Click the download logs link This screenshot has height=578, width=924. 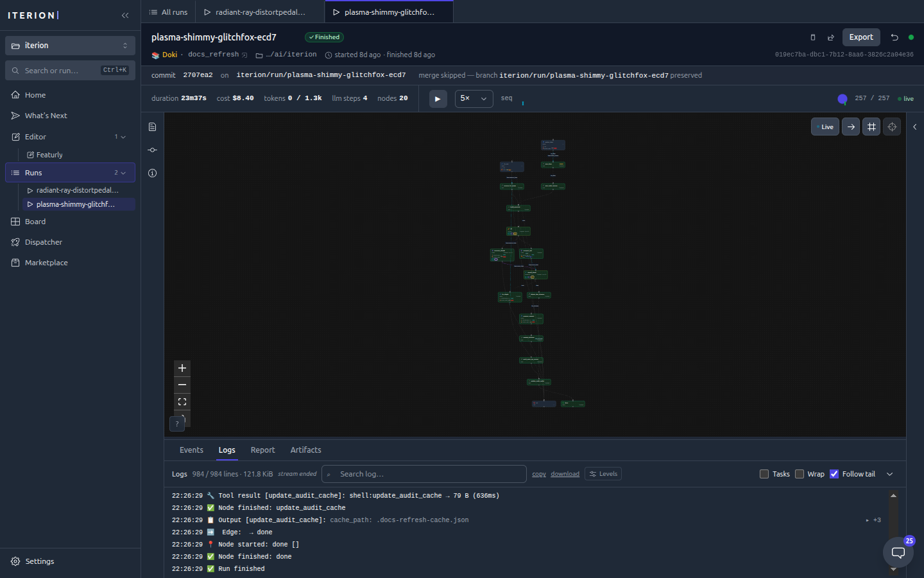pyautogui.click(x=565, y=474)
